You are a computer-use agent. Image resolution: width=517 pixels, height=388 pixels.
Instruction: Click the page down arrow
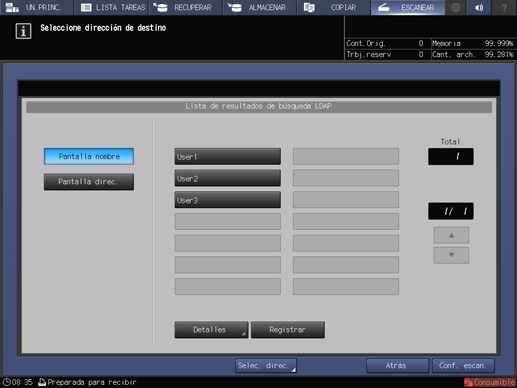pos(451,255)
